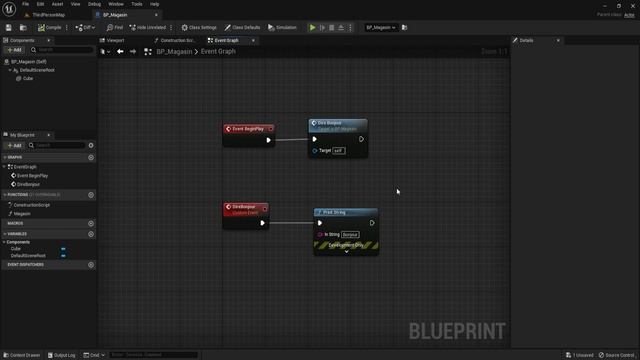Open Class Settings
This screenshot has width=640, height=360.
(199, 27)
